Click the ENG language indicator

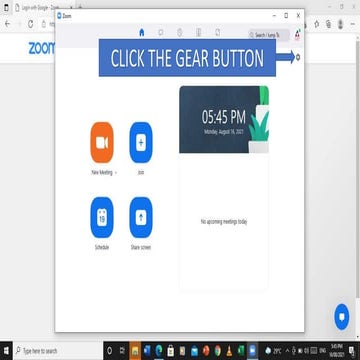(322, 351)
